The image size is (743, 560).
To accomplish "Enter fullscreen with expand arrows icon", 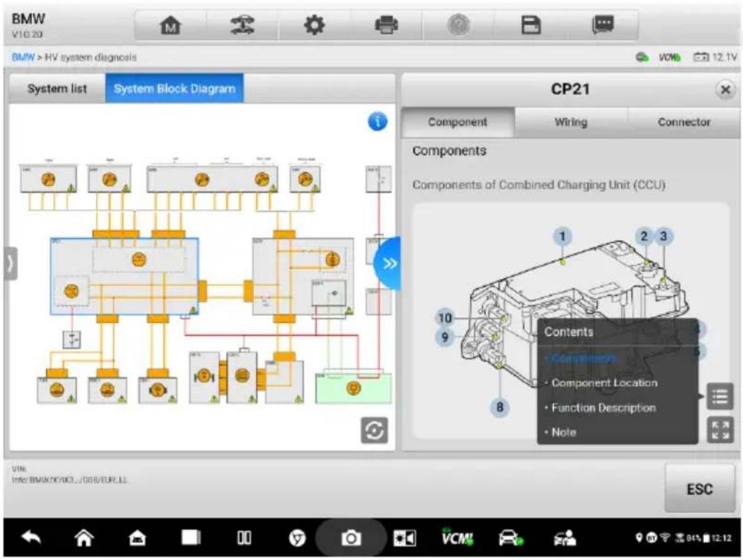I will [x=720, y=430].
